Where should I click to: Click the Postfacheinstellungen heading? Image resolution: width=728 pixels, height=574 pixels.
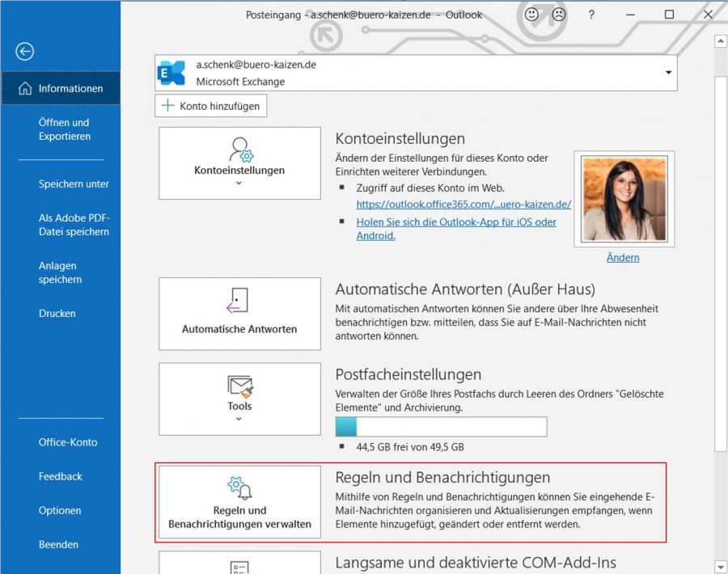point(408,374)
